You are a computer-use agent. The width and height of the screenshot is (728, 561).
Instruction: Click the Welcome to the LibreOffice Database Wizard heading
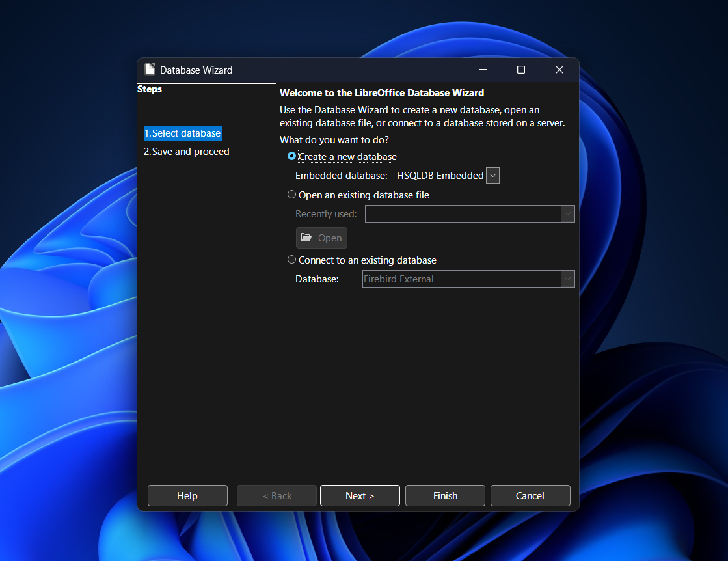coord(382,93)
